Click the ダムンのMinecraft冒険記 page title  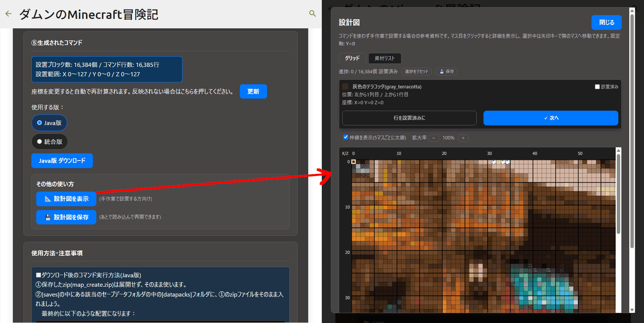pos(89,14)
